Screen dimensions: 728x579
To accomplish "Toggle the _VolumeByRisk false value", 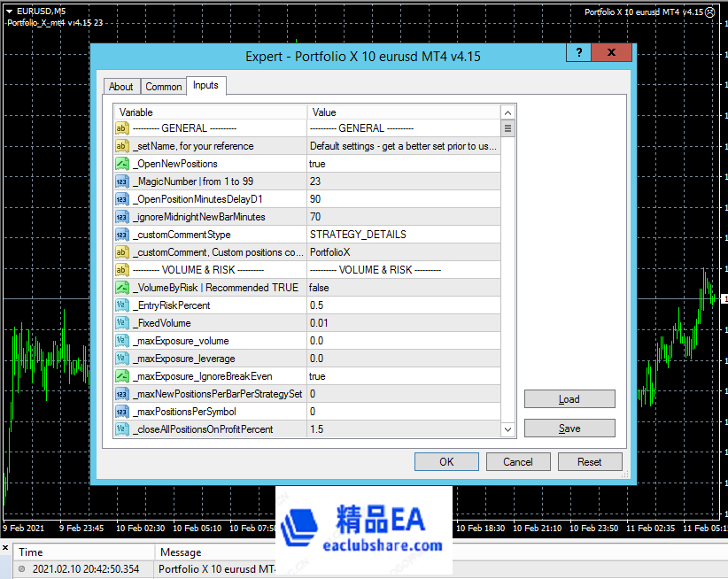I will (x=403, y=288).
